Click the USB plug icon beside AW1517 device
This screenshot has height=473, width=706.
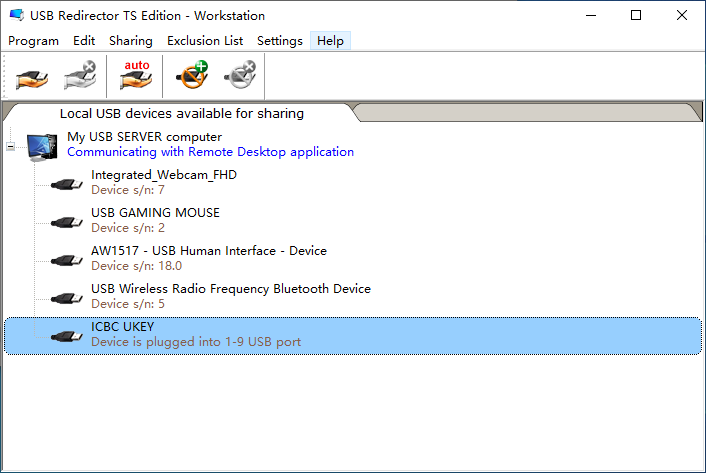click(x=67, y=260)
